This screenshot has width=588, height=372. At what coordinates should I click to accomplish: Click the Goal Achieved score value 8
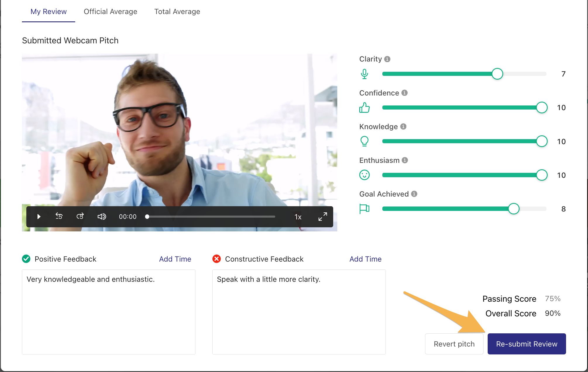[563, 209]
